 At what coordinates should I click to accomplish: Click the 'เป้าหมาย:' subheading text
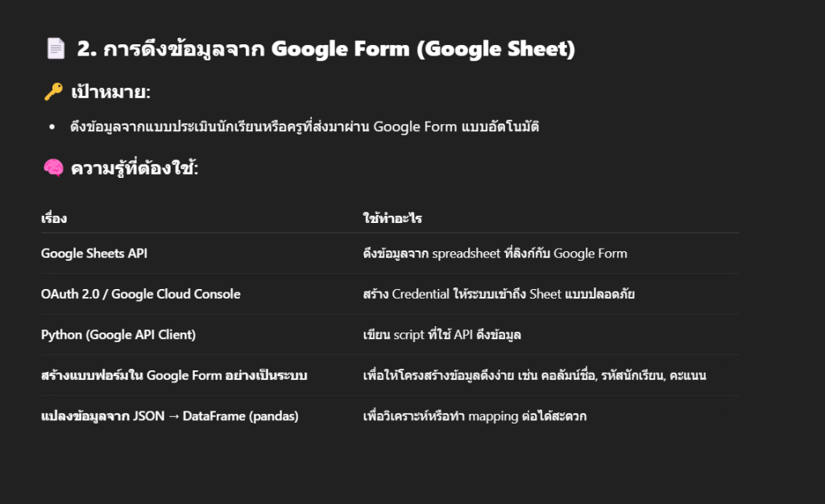coord(111,93)
